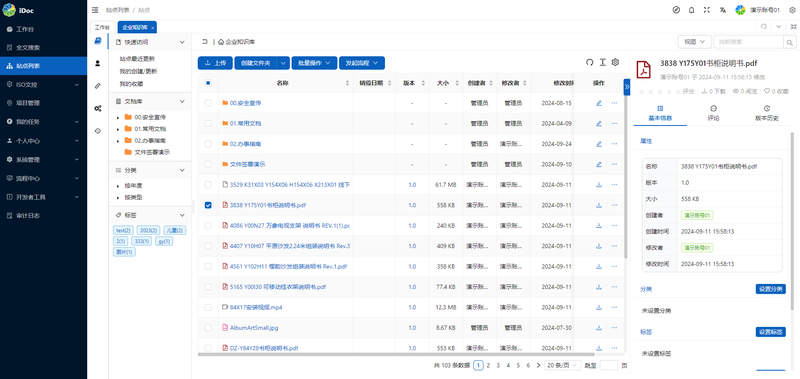Open the 视图 dropdown
The height and width of the screenshot is (379, 800).
pyautogui.click(x=694, y=42)
